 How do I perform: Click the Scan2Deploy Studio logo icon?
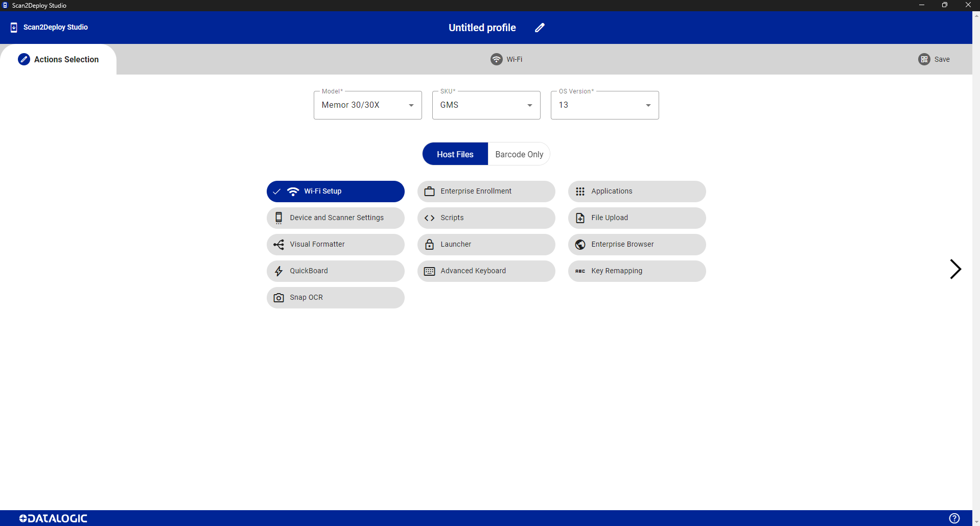pyautogui.click(x=14, y=28)
